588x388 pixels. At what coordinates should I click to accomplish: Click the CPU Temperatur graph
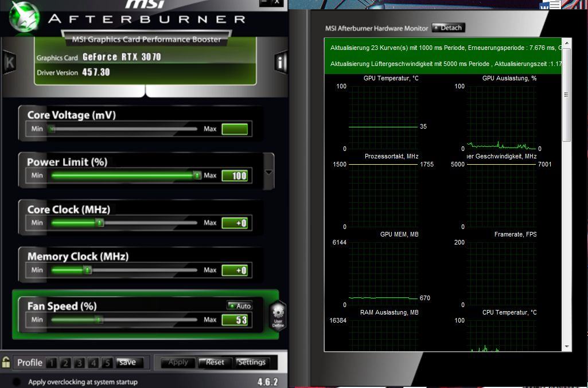501,336
